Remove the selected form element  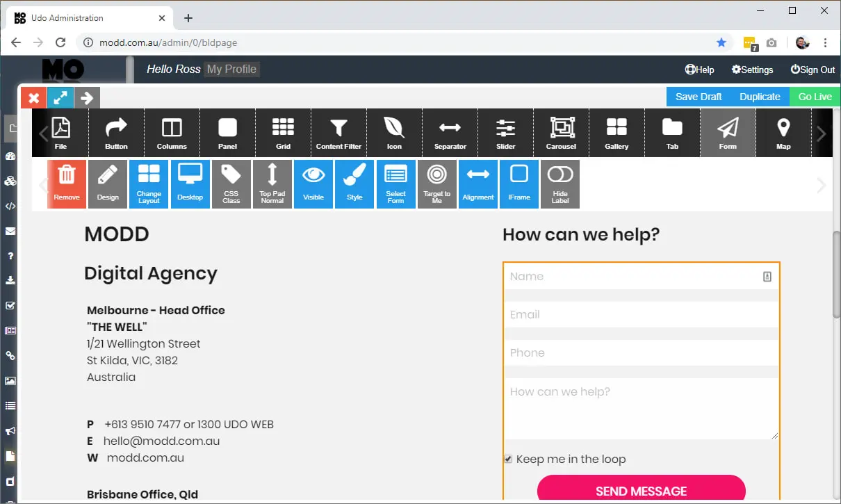click(67, 184)
